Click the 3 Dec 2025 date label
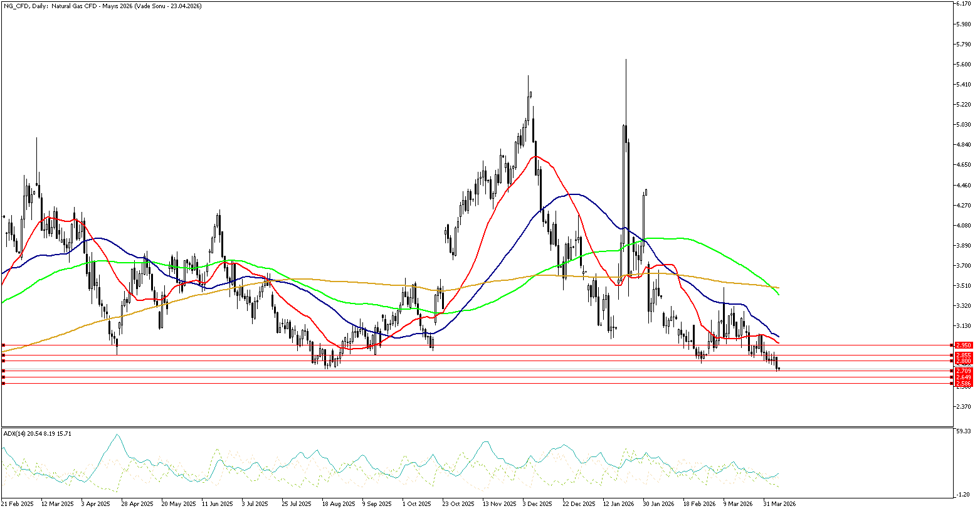This screenshot has height=511, width=980. pyautogui.click(x=537, y=503)
